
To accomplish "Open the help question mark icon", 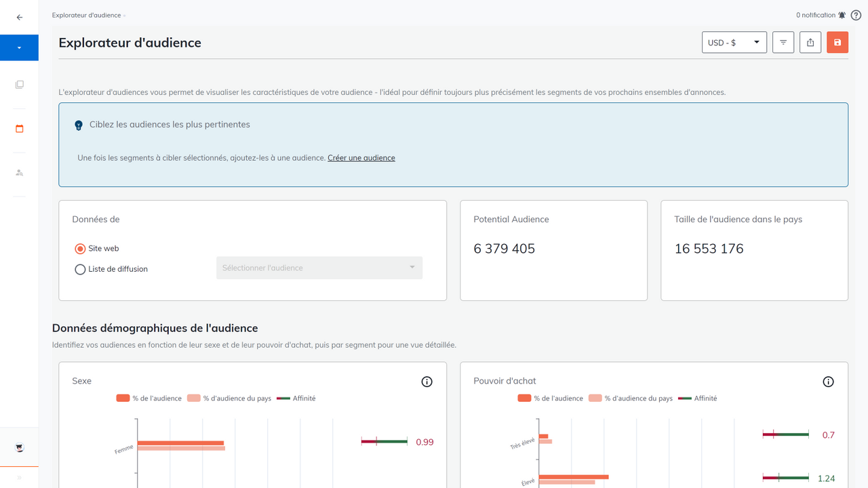I will [x=856, y=15].
